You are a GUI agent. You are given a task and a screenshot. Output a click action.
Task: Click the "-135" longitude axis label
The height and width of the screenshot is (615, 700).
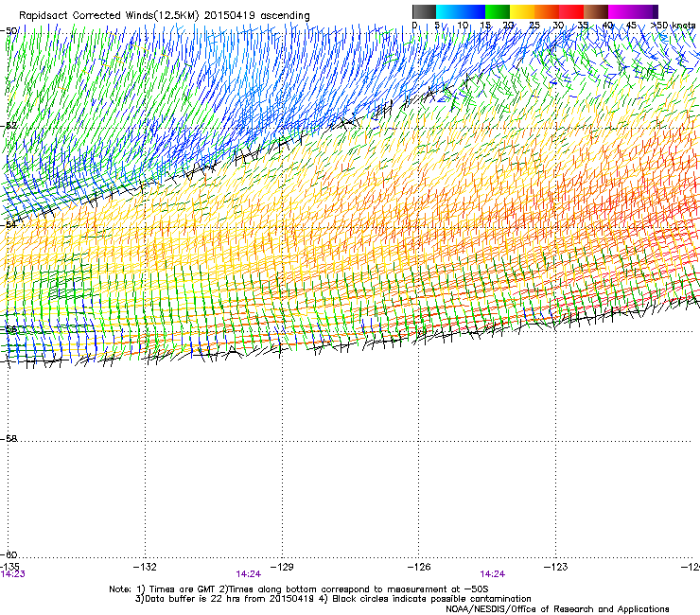click(9, 567)
